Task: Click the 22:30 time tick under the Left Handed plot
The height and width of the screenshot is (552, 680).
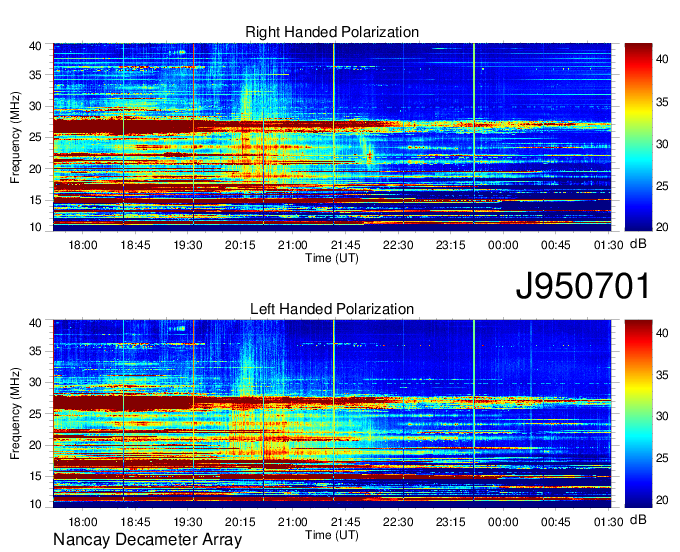Action: pos(398,522)
